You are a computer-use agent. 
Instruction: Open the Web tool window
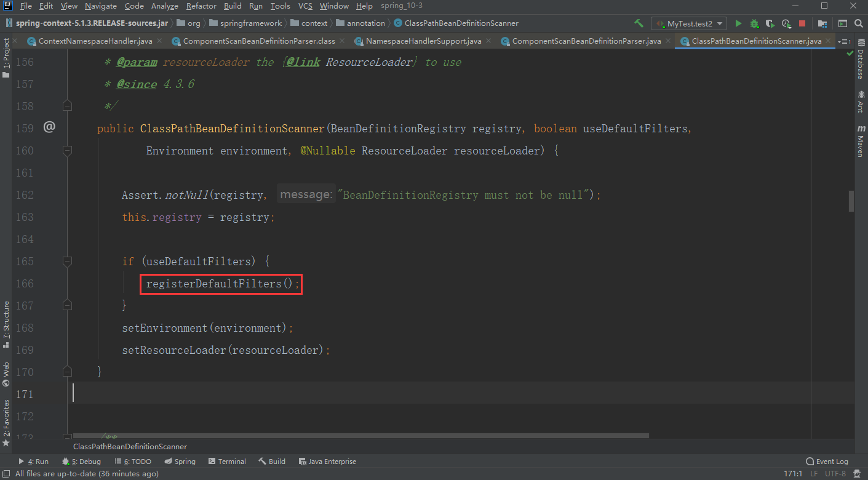pyautogui.click(x=6, y=374)
